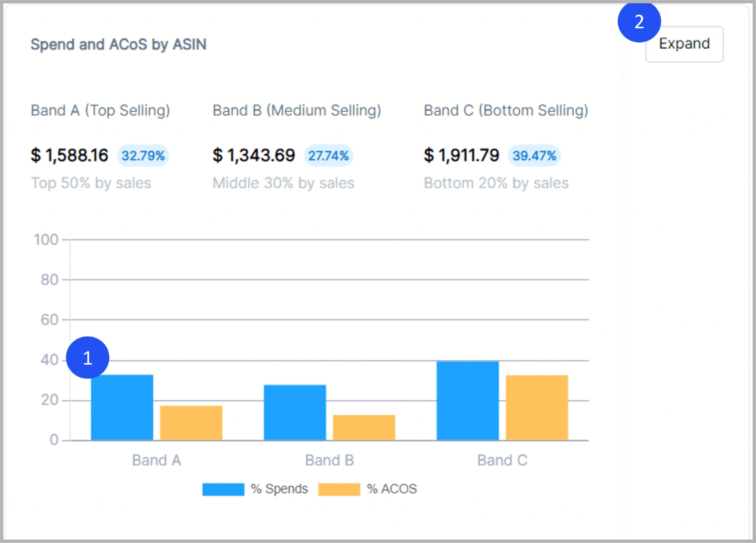Toggle the % Spends legend swatch
756x543 pixels.
tap(223, 489)
